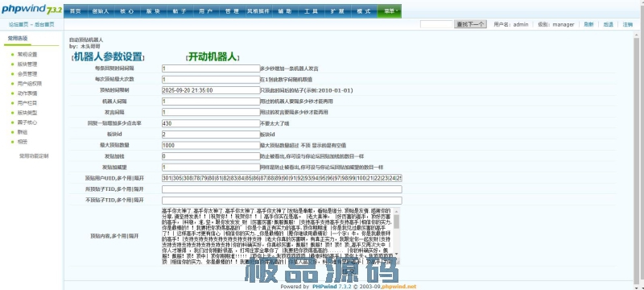The width and height of the screenshot is (644, 290).
Task: Open 相册 in the sidebar
Action: click(x=23, y=142)
